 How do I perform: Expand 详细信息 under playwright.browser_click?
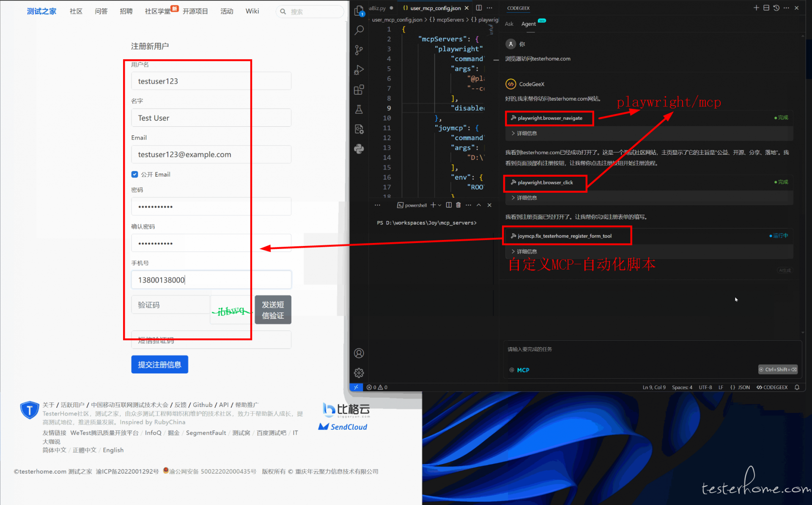click(x=524, y=198)
